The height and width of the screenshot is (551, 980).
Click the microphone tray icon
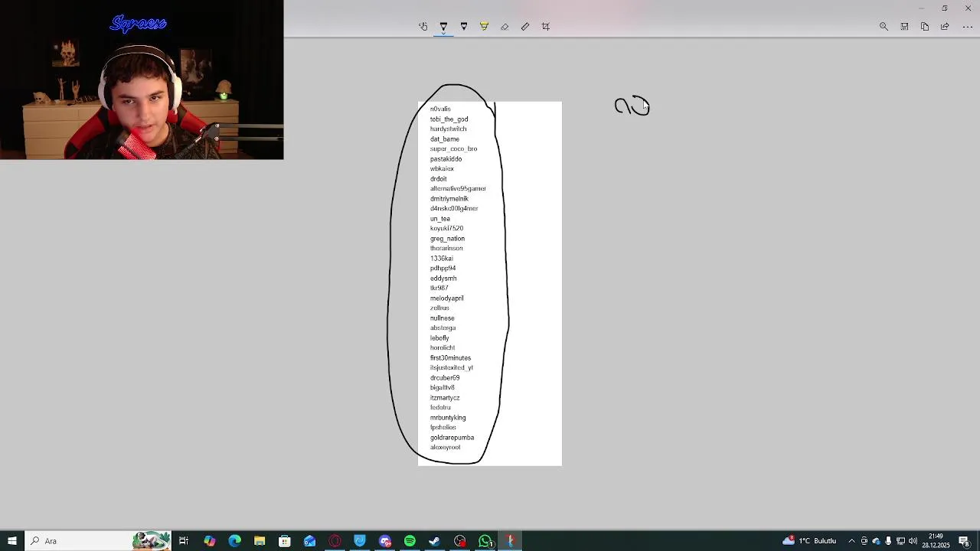888,541
